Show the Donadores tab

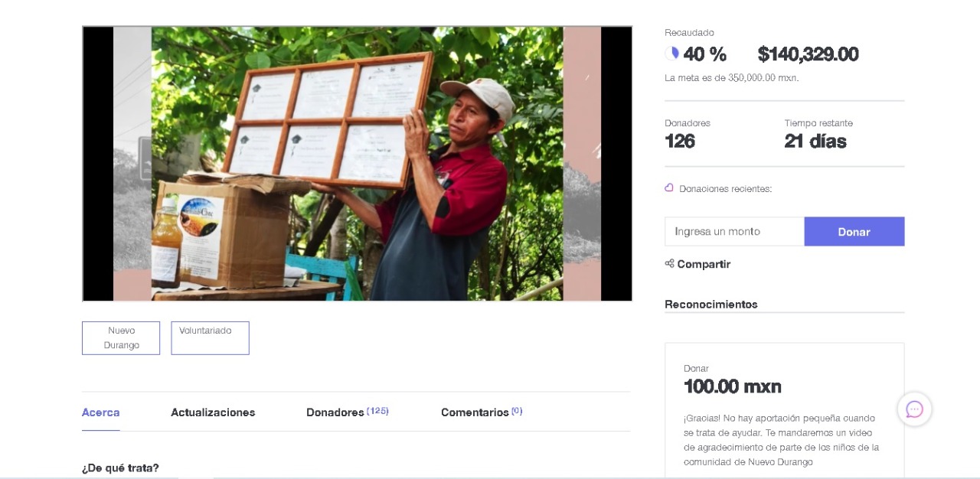pyautogui.click(x=335, y=412)
